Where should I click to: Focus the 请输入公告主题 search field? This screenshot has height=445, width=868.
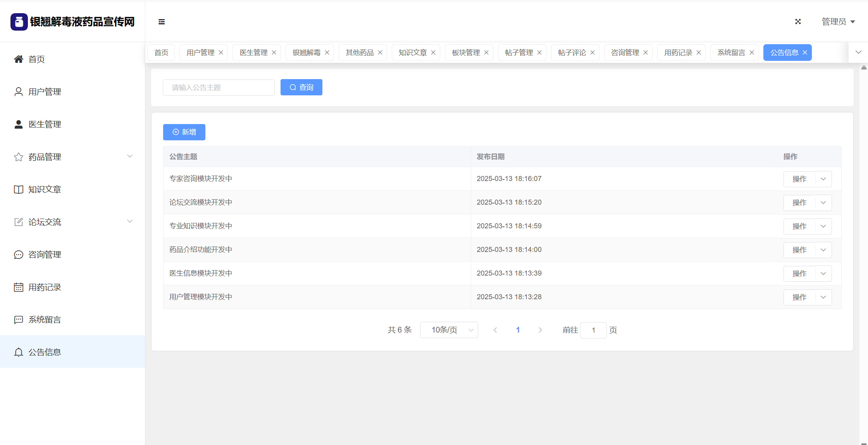(219, 88)
